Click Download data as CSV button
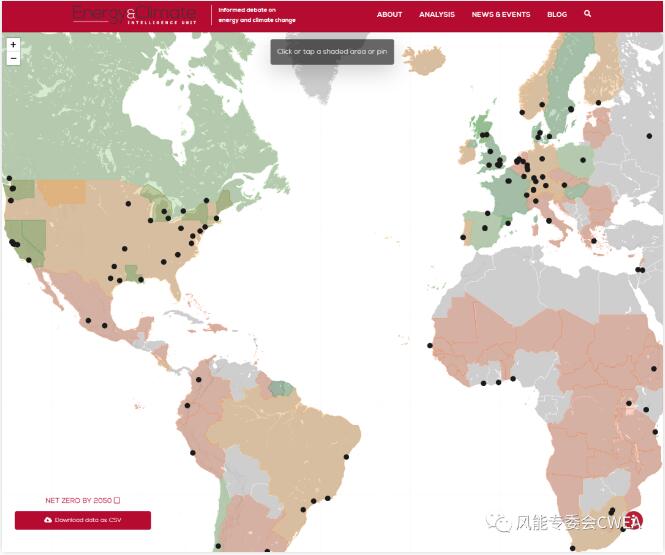The image size is (665, 555). click(x=83, y=520)
